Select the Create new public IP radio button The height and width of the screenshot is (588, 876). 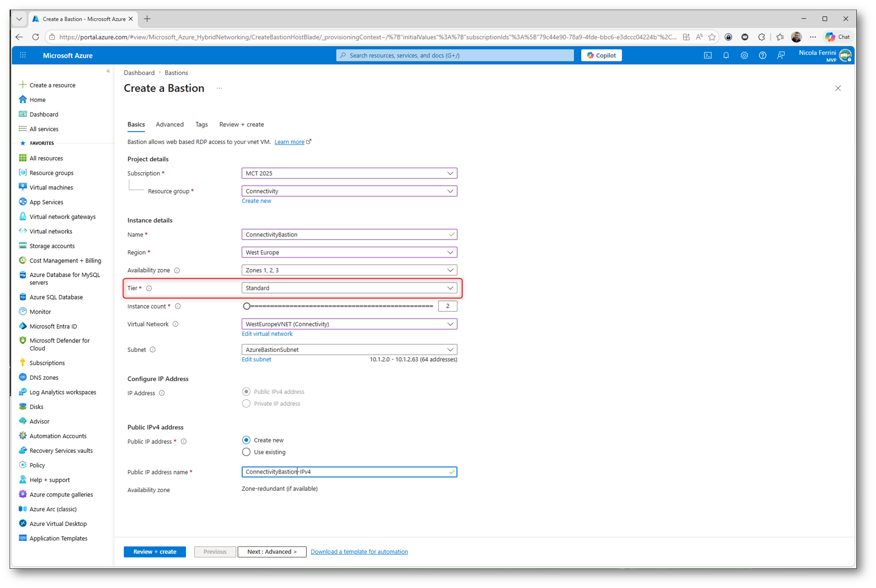click(x=246, y=440)
